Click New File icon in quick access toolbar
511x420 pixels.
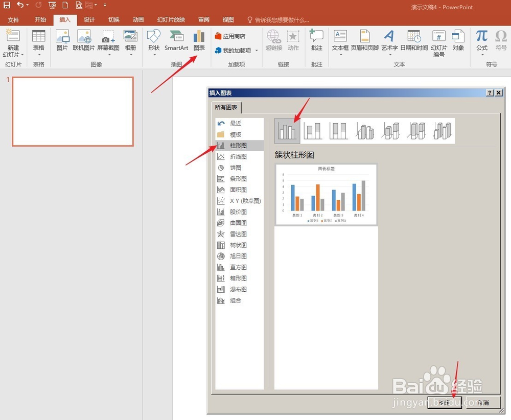pyautogui.click(x=65, y=5)
